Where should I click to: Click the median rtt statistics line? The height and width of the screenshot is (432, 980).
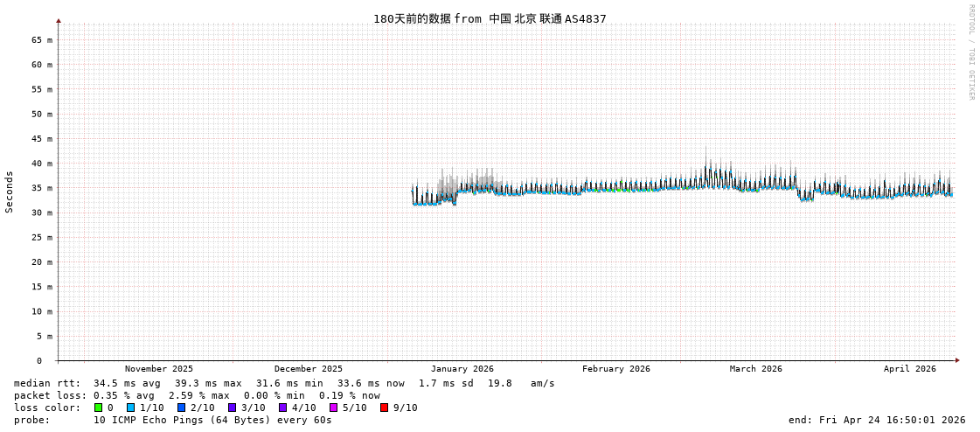click(x=284, y=383)
